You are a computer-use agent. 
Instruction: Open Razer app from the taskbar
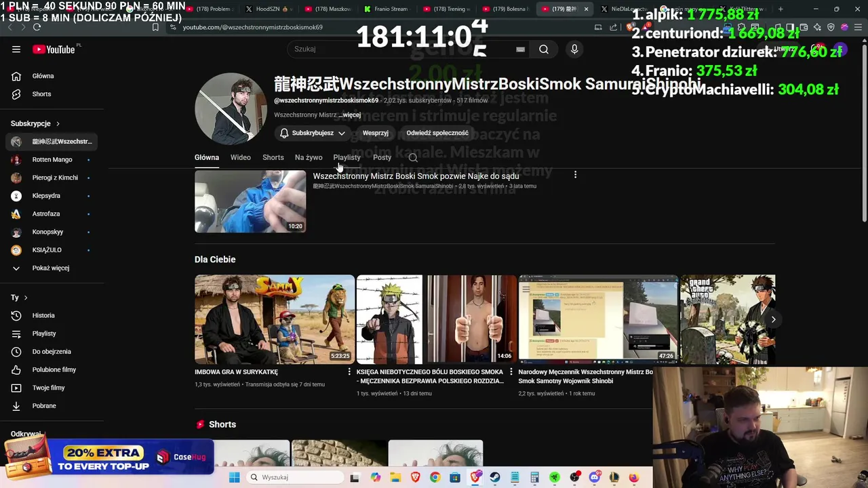point(555,477)
